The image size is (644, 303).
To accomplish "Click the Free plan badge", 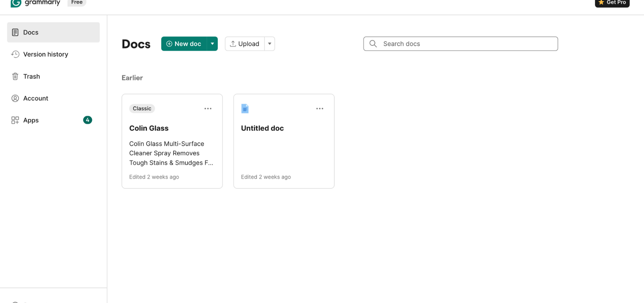I will [x=77, y=3].
